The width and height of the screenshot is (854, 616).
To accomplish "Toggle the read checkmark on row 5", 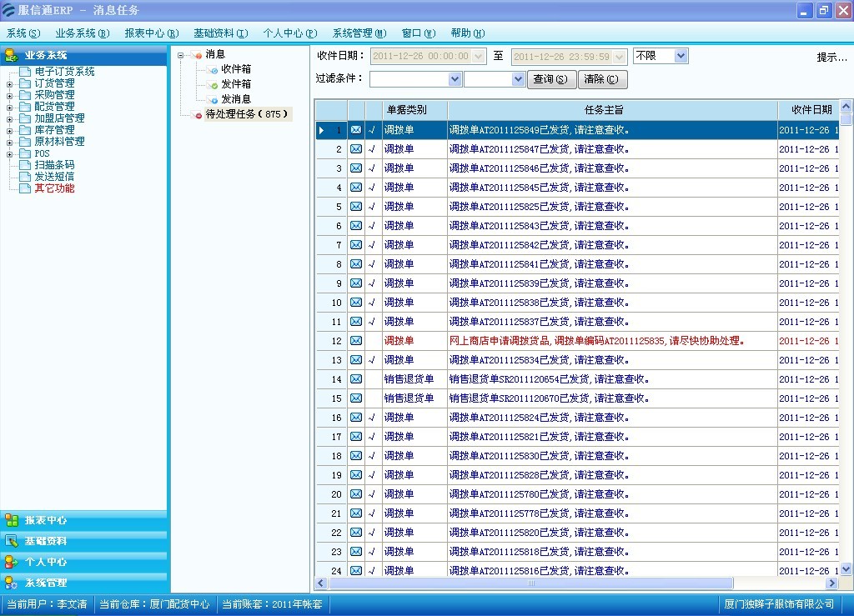I will [372, 206].
